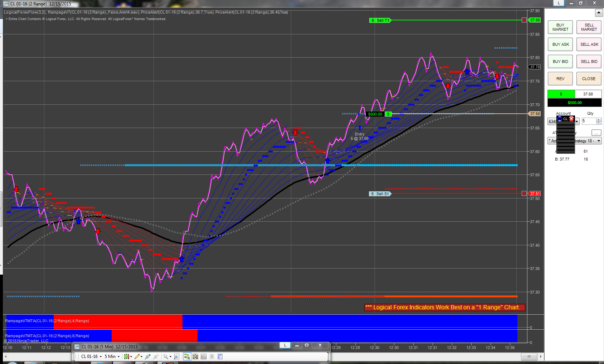Click the Entry 5 @ 37.68 label
The height and width of the screenshot is (364, 604).
pos(360,136)
